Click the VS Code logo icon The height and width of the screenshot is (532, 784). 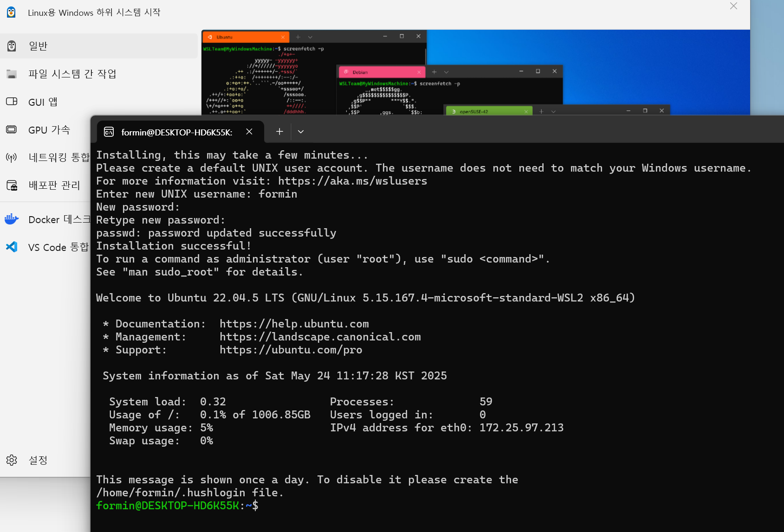tap(12, 247)
